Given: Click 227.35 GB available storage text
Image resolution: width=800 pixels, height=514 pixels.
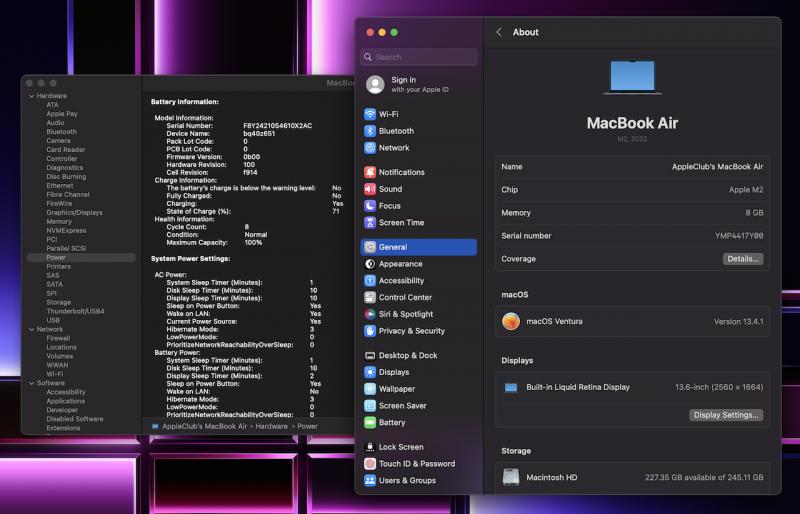Looking at the screenshot, I should click(x=704, y=478).
